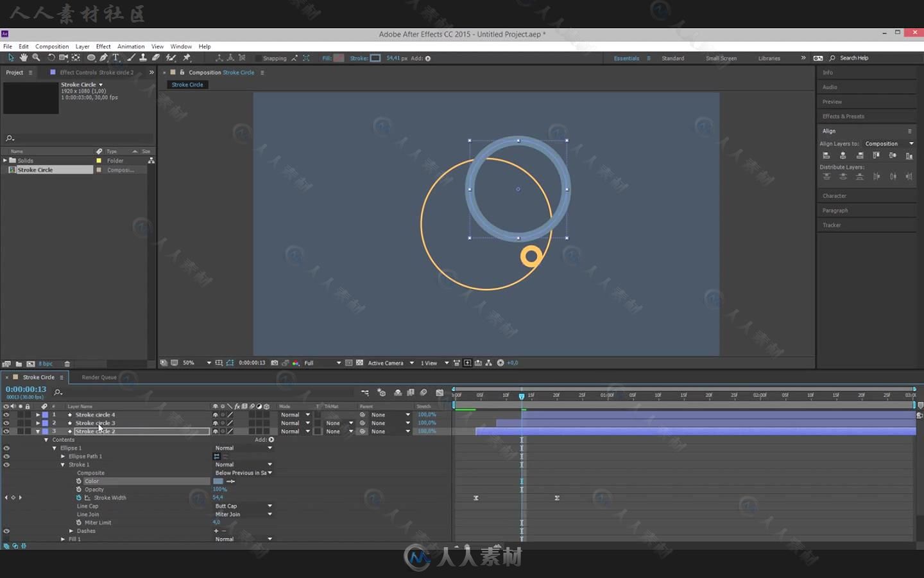Click Align left edges icon

pos(826,155)
